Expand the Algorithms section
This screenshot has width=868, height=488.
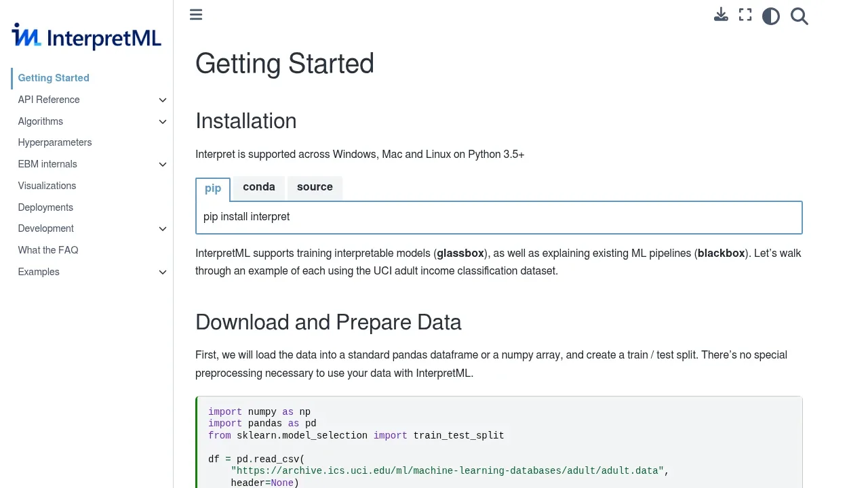163,122
